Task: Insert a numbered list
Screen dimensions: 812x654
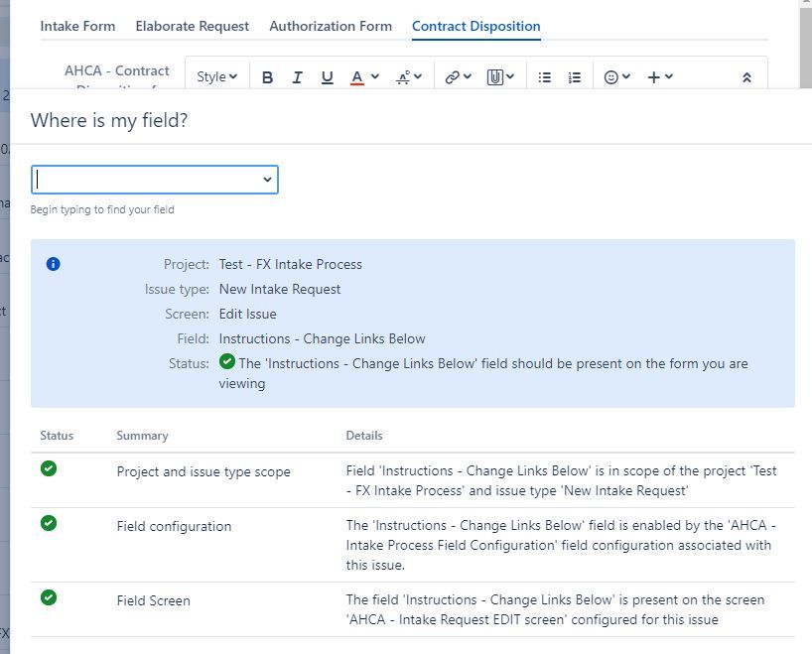Action: coord(574,76)
